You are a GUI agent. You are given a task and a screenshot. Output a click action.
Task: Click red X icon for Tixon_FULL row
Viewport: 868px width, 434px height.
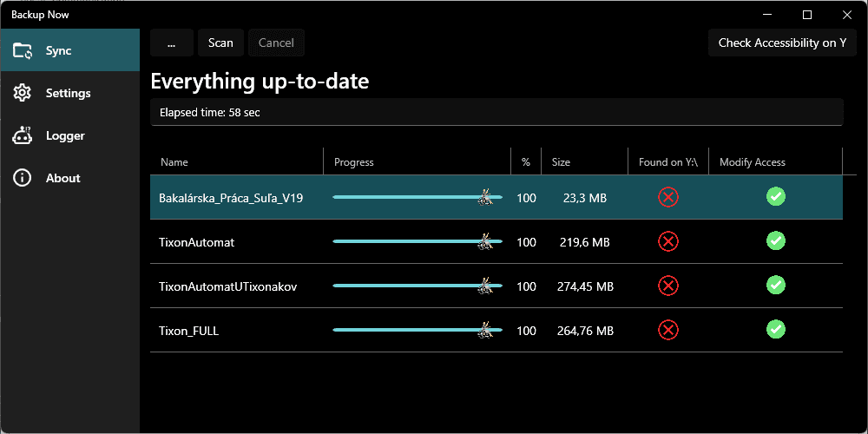668,330
